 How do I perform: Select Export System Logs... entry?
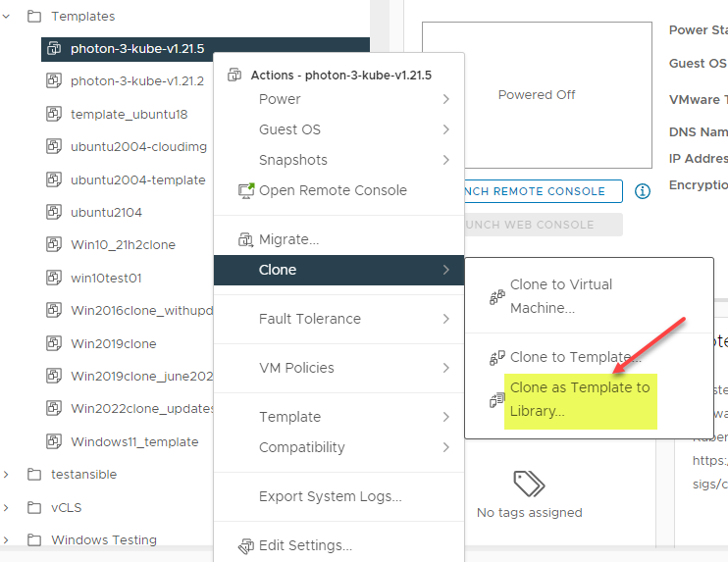(x=338, y=496)
